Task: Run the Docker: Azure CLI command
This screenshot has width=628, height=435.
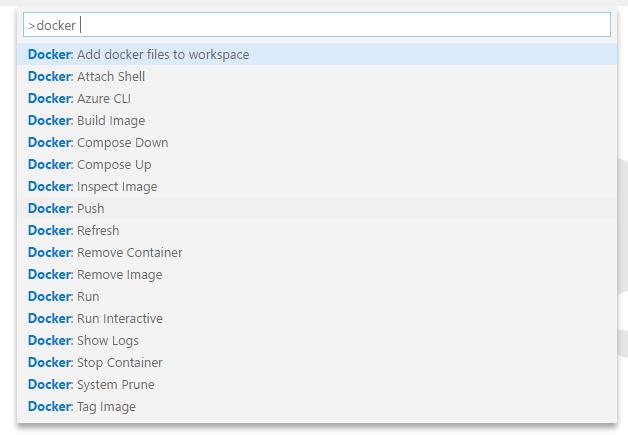Action: [x=317, y=98]
